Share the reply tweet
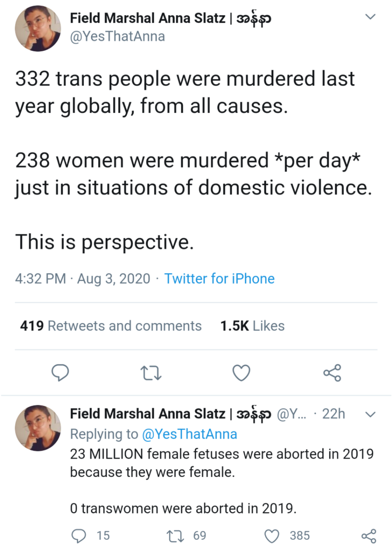Screen dimensions: 392x548 click(x=369, y=536)
